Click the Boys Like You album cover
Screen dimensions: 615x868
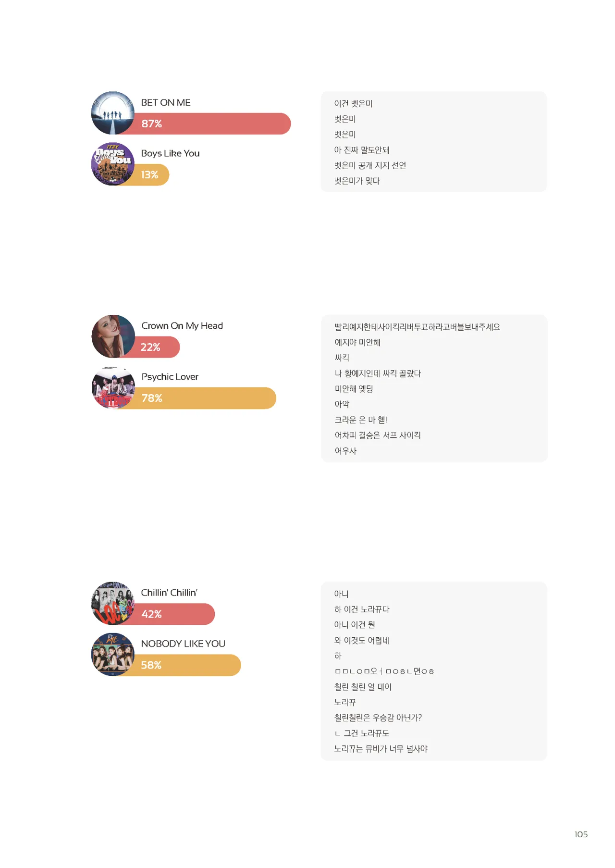(113, 164)
